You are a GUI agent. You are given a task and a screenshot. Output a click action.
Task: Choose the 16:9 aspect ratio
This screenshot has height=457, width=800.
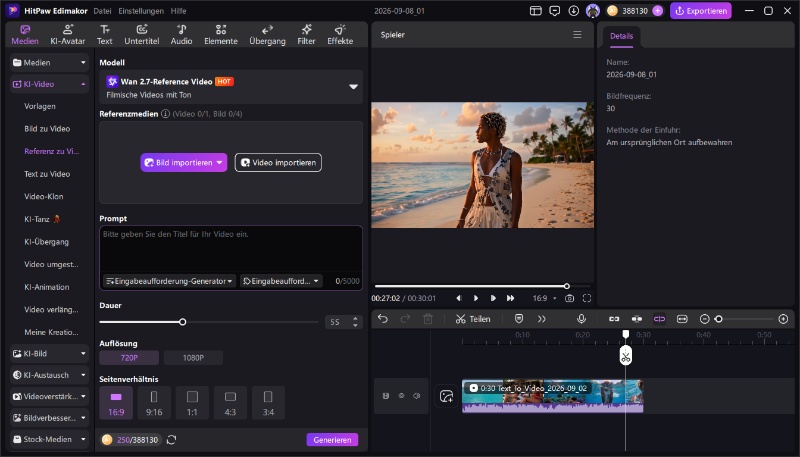pos(116,403)
